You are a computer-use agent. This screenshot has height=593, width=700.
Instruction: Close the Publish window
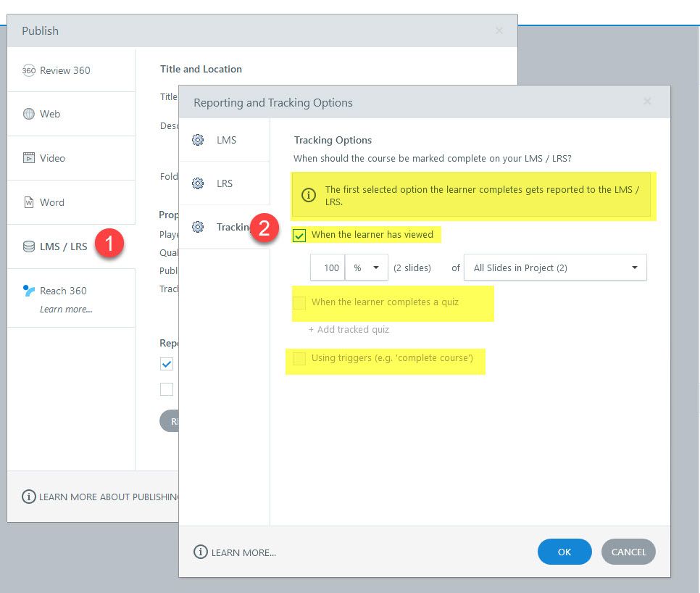499,30
